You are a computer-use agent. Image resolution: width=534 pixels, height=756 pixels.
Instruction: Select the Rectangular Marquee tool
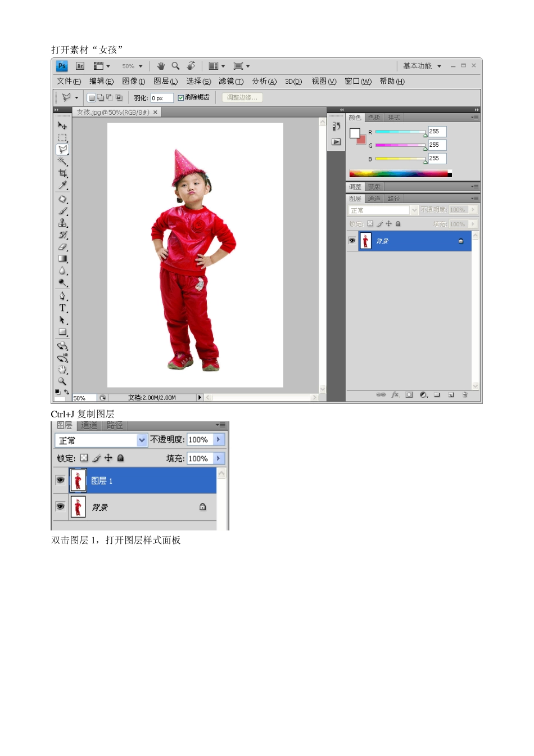point(62,137)
